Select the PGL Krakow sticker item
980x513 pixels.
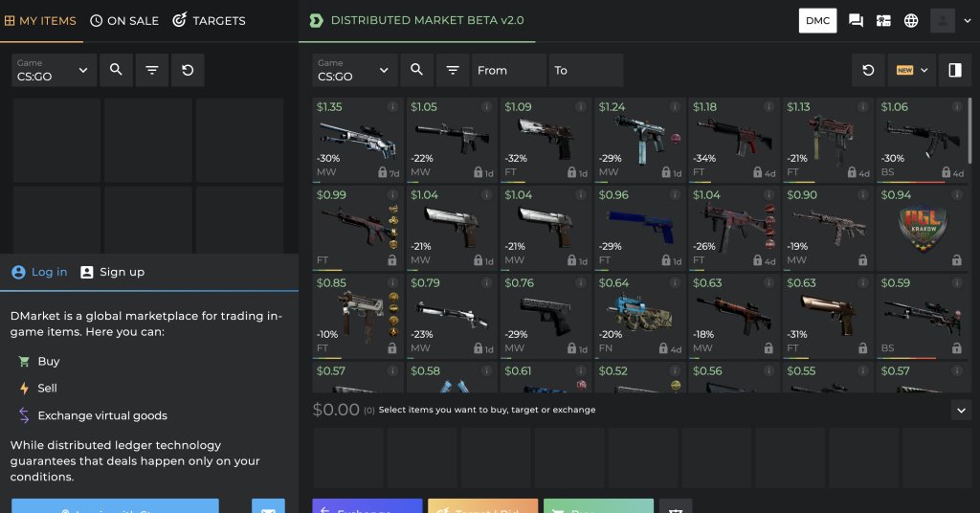pos(922,230)
